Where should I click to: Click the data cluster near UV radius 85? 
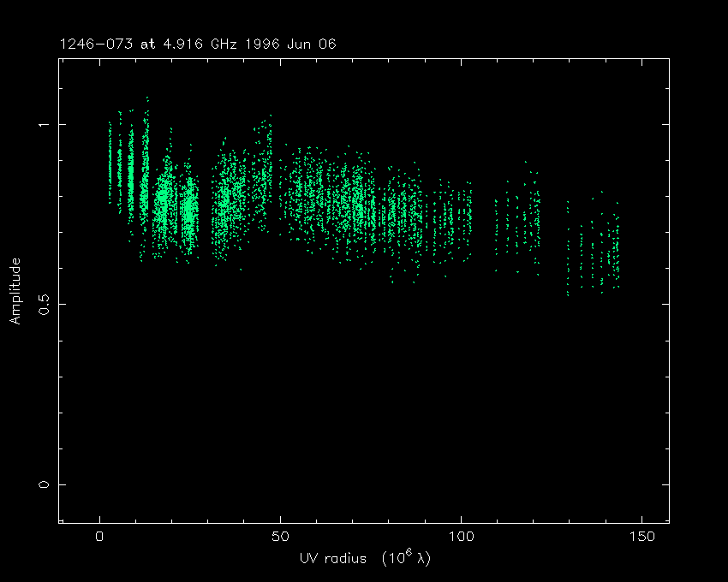406,214
